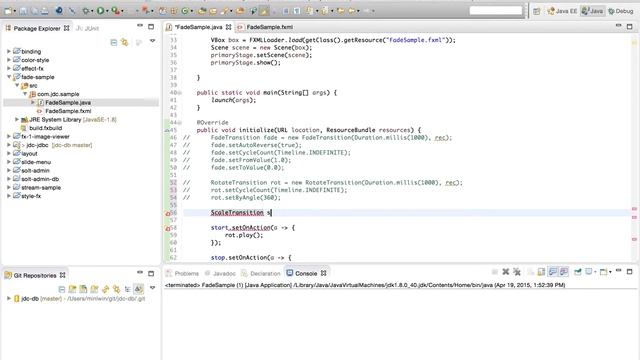Select the Console tab
640x360 pixels.
point(306,273)
